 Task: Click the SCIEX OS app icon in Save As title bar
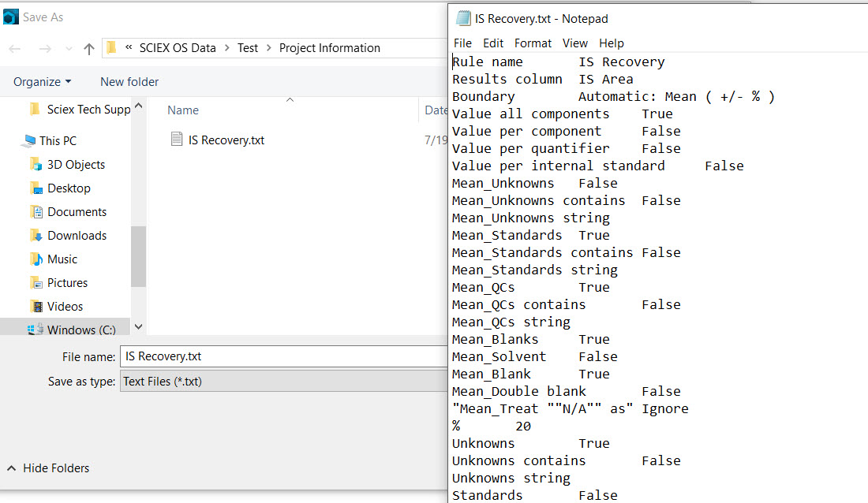(10, 17)
